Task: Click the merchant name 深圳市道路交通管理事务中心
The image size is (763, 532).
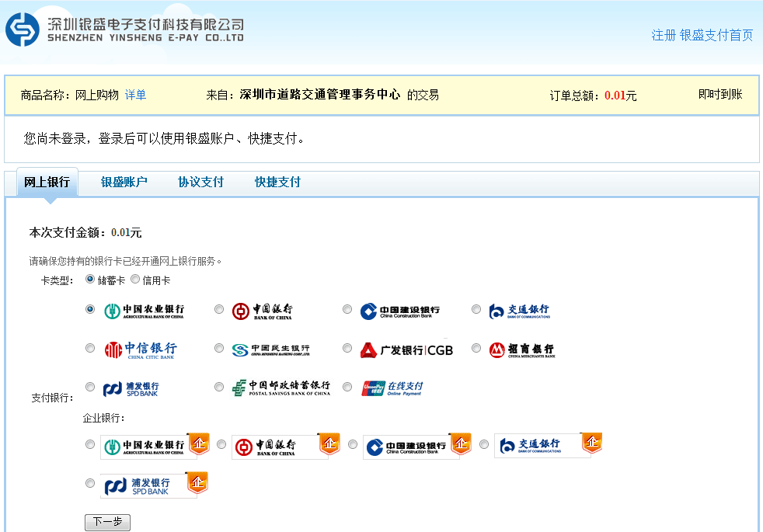Action: [319, 94]
